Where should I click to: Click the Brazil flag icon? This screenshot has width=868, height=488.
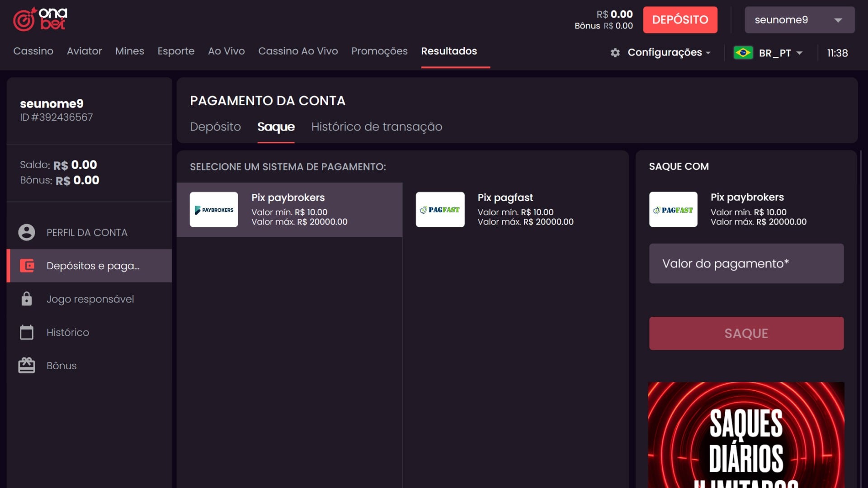point(743,53)
